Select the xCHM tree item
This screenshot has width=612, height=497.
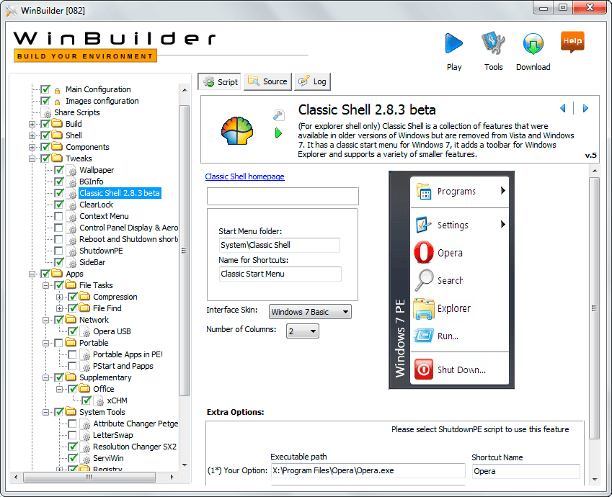pyautogui.click(x=117, y=401)
